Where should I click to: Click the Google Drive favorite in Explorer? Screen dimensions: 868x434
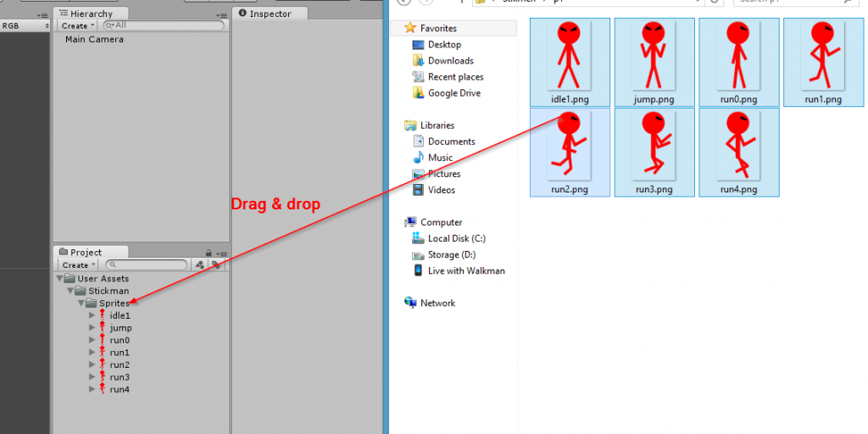point(453,93)
